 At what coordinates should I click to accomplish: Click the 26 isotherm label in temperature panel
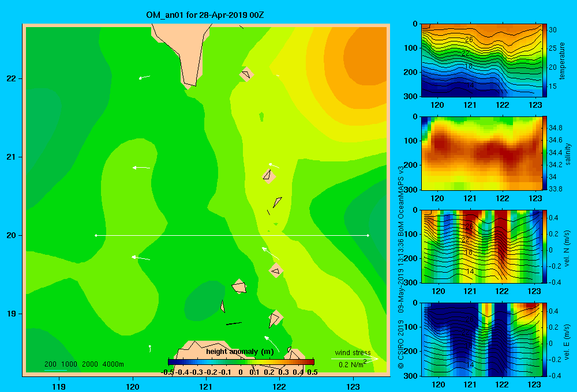tap(469, 40)
